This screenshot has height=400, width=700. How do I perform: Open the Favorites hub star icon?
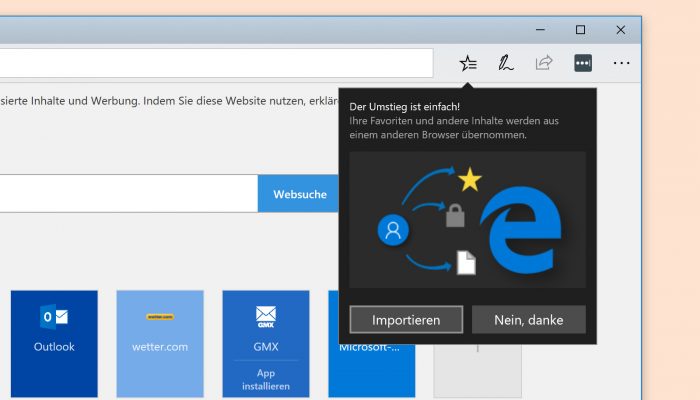click(x=468, y=63)
